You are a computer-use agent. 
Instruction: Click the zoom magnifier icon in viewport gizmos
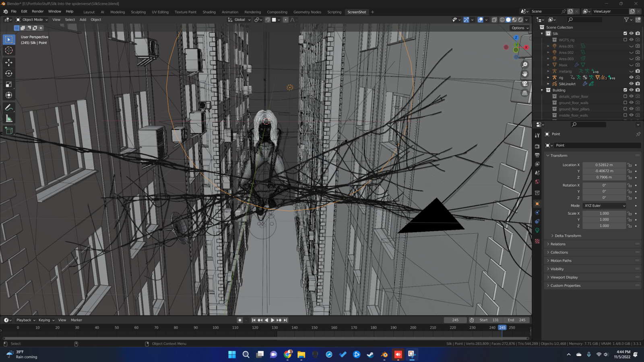tap(524, 64)
